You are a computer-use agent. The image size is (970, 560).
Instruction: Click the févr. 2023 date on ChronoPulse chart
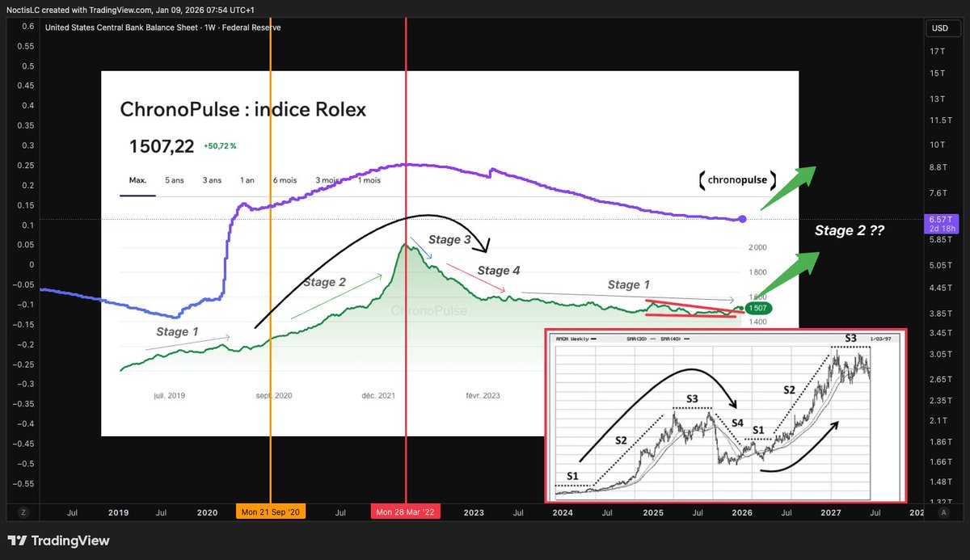point(483,396)
